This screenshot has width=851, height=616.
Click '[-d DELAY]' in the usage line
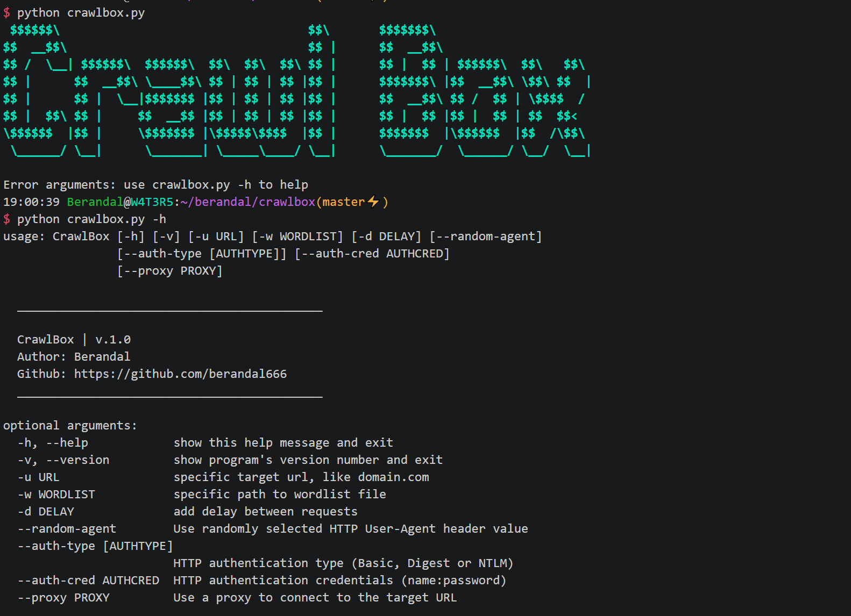pyautogui.click(x=386, y=237)
